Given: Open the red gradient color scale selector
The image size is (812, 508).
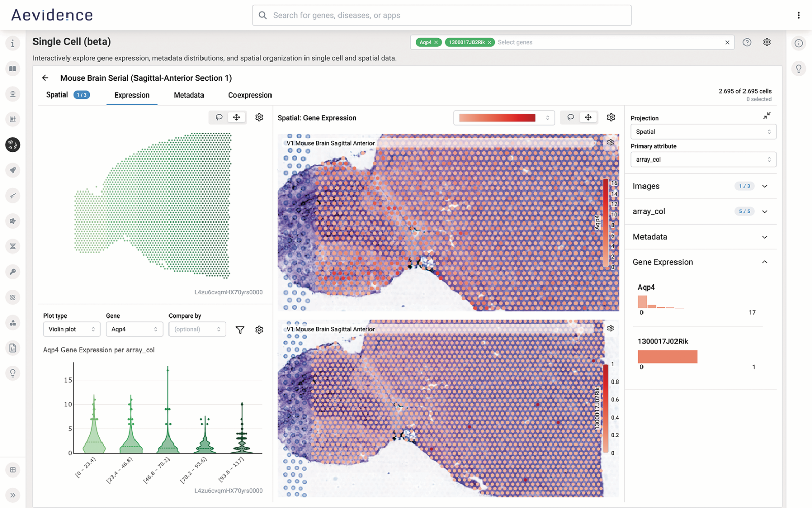Looking at the screenshot, I should coord(504,118).
